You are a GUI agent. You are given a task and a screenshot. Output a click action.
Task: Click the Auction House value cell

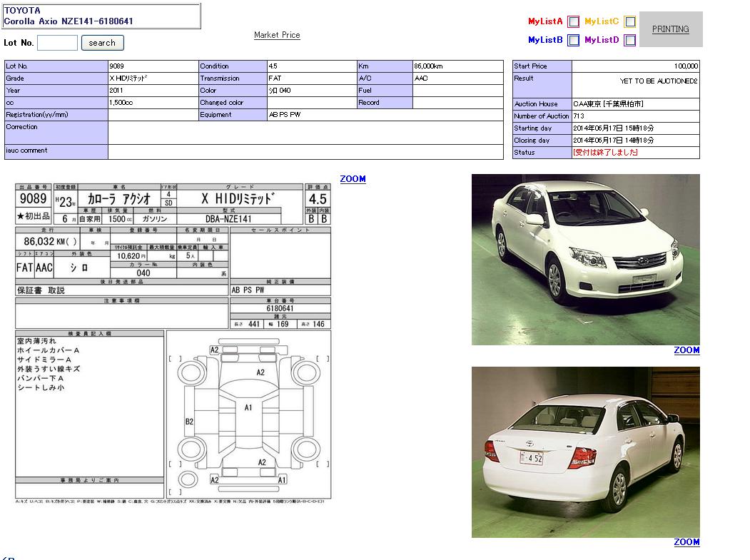[635, 104]
